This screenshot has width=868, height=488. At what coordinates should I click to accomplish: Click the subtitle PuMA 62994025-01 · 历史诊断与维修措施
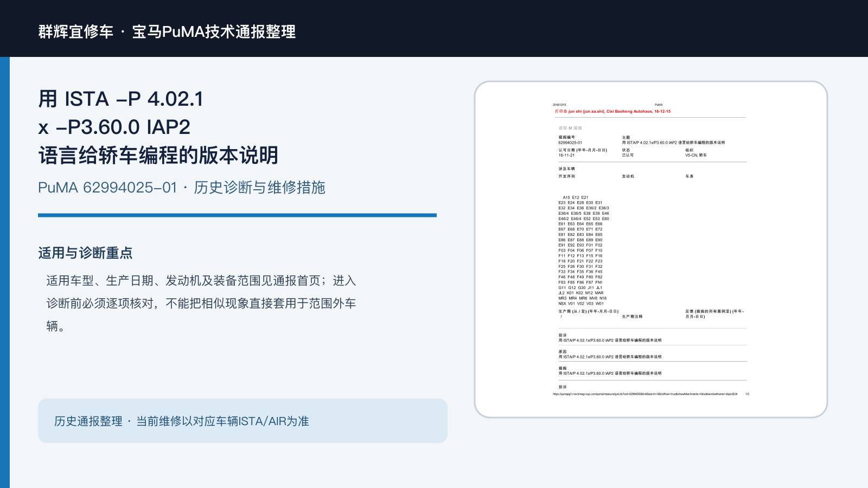[182, 188]
